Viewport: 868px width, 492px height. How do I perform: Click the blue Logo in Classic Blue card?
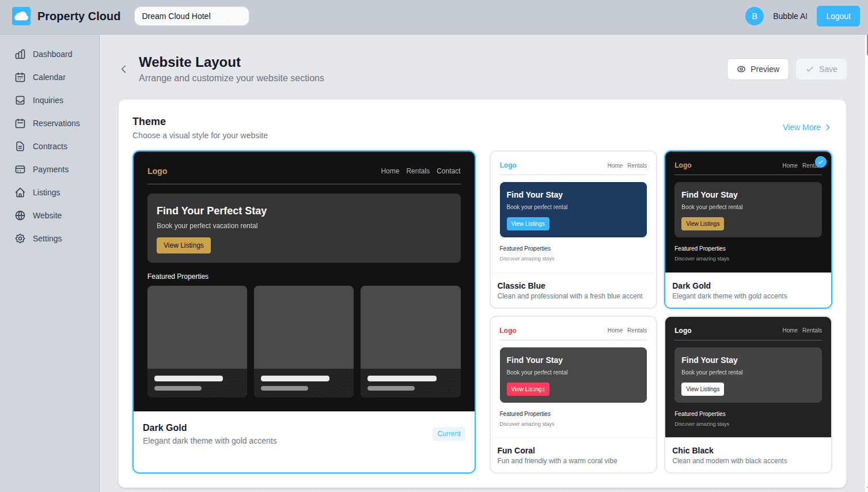508,165
